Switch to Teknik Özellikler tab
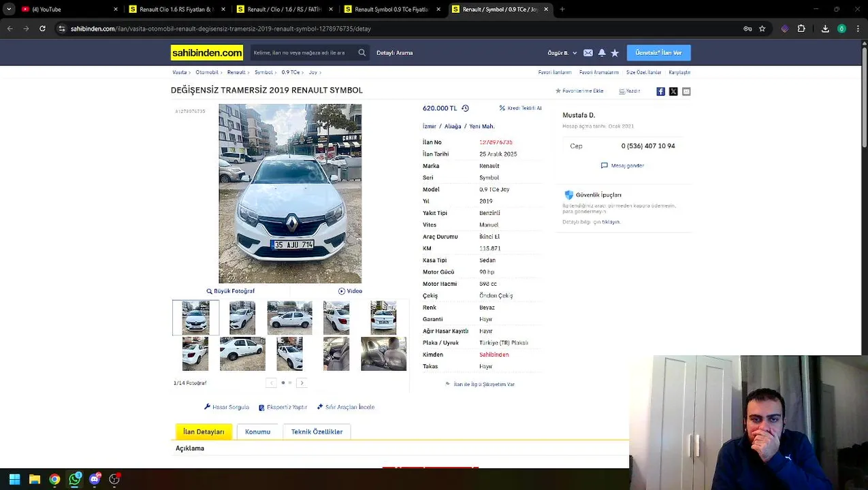 point(317,431)
